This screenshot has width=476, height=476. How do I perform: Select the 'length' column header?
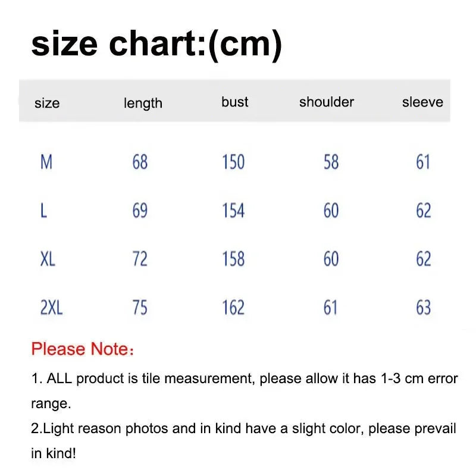tap(143, 103)
